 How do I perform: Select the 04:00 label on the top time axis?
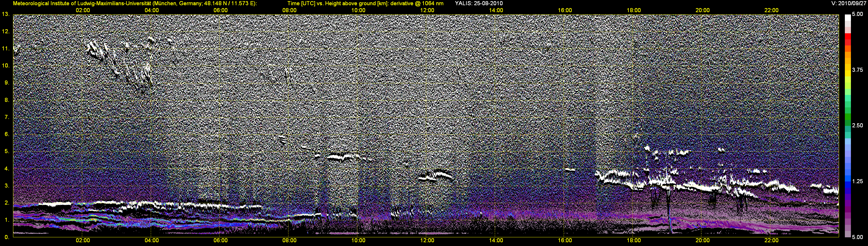(152, 10)
